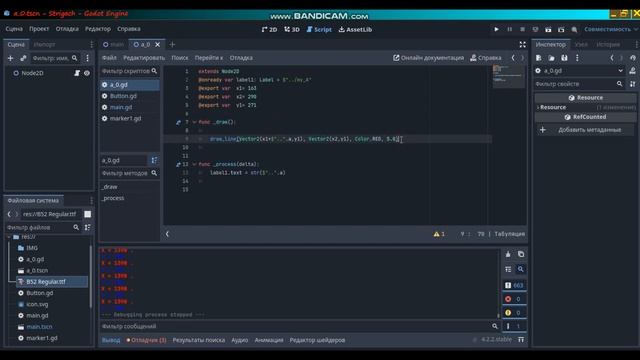Screen dimensions: 640x360
Task: Collapse the _draw function fold arrow
Action: tap(194, 122)
